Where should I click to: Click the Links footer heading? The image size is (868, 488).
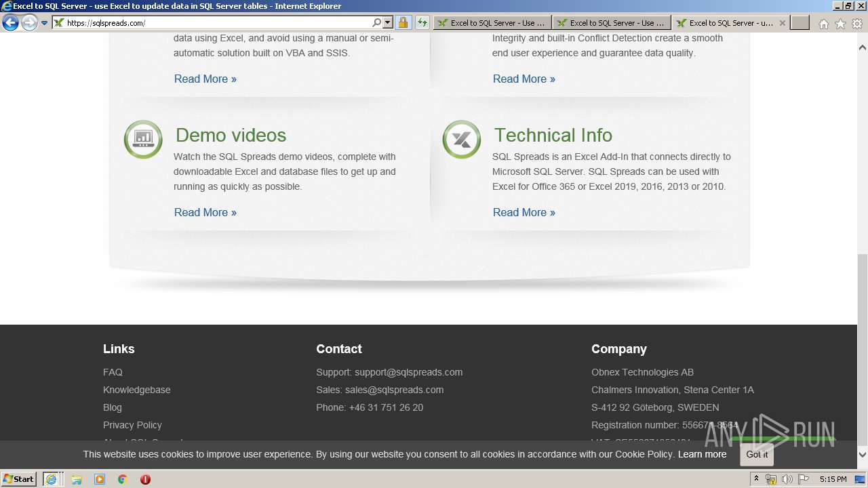(x=119, y=349)
